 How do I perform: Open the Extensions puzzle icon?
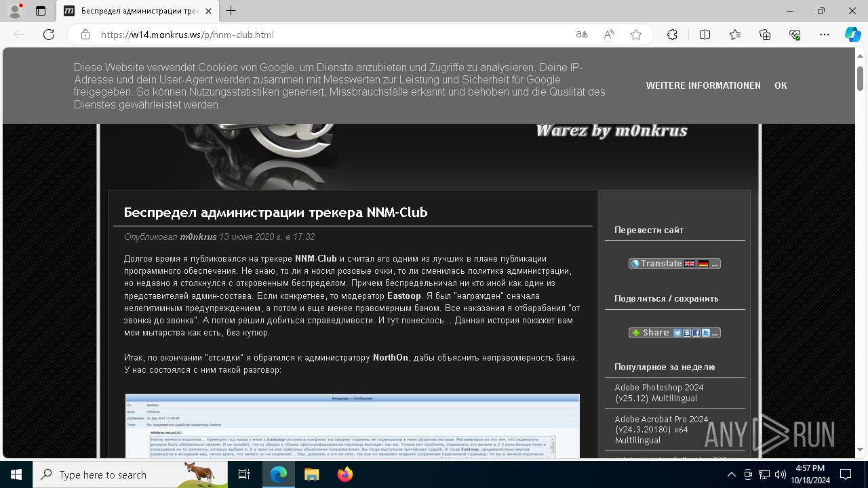pos(672,35)
